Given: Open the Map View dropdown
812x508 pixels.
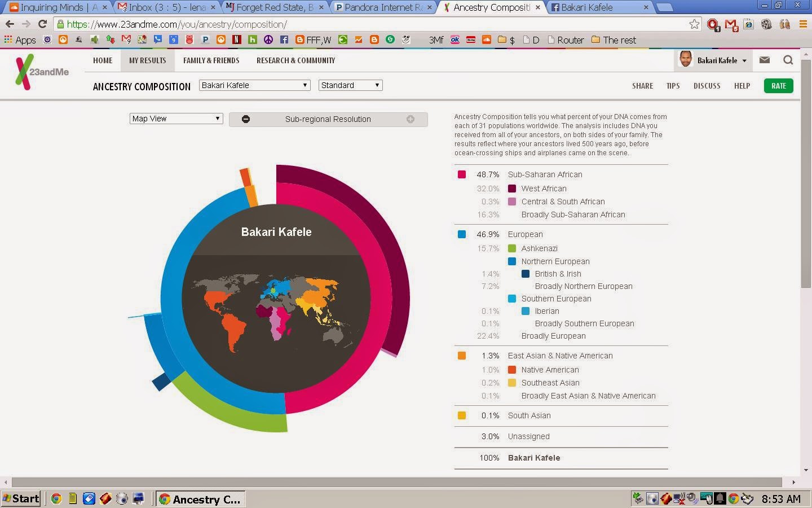Looking at the screenshot, I should (x=176, y=119).
